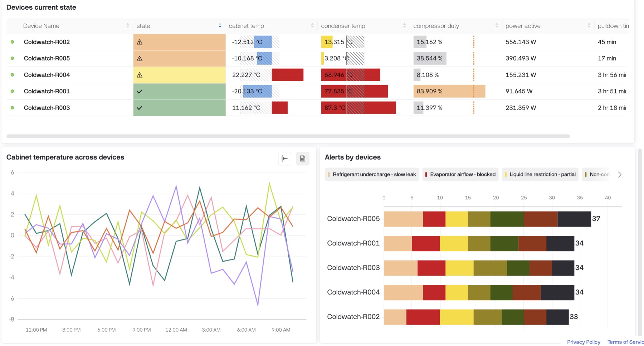This screenshot has height=346, width=644.
Task: Toggle Refrigerant undercharge - slow leak legend
Action: (372, 175)
